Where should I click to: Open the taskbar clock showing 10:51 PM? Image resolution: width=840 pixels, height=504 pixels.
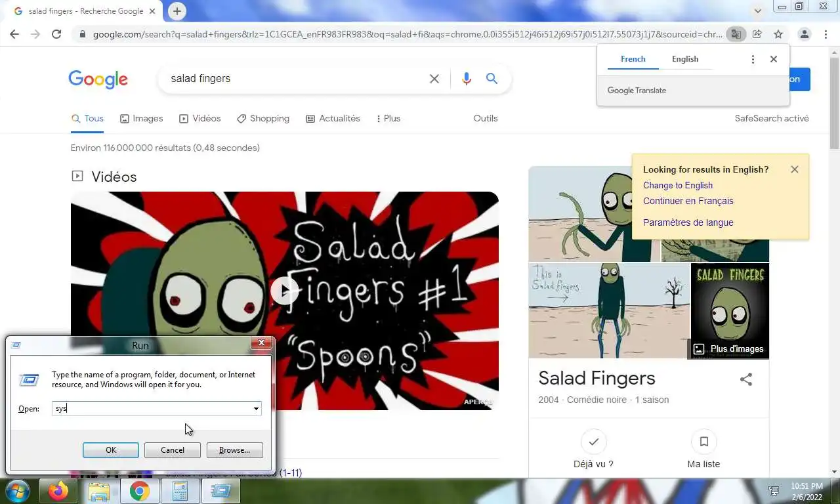tap(807, 491)
